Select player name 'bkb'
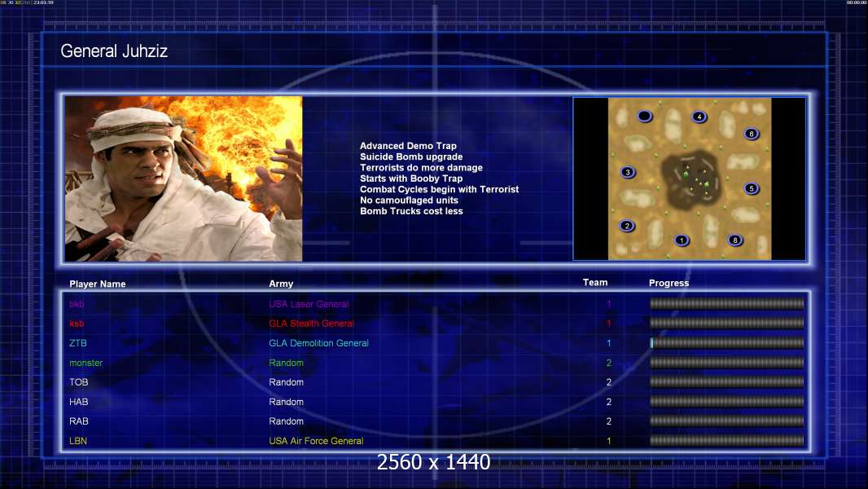The width and height of the screenshot is (868, 489). pyautogui.click(x=77, y=304)
